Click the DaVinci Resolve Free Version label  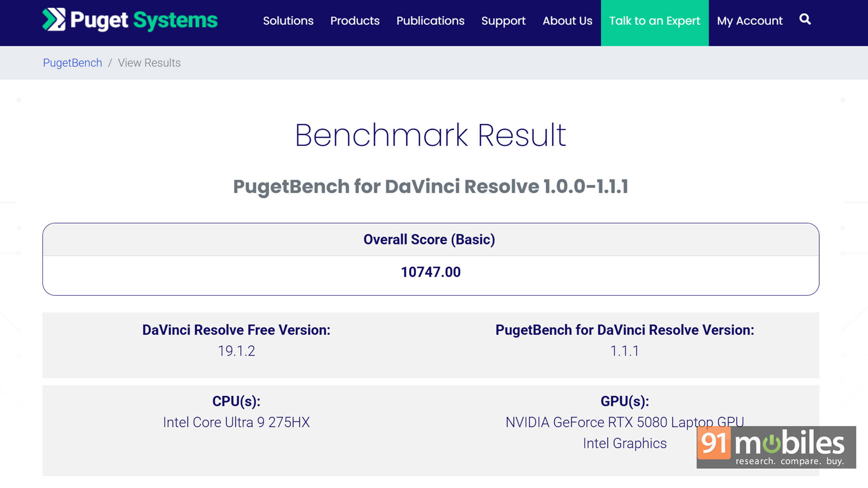pyautogui.click(x=236, y=330)
